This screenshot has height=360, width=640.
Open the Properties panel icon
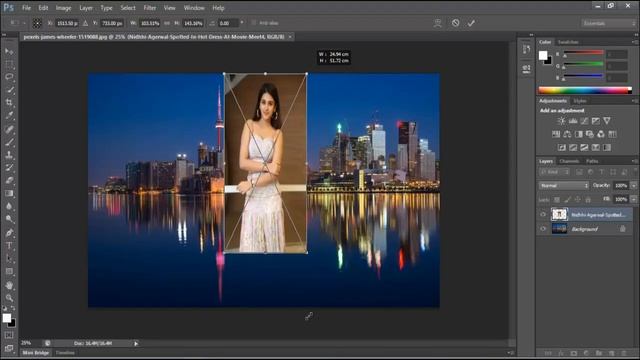[527, 69]
